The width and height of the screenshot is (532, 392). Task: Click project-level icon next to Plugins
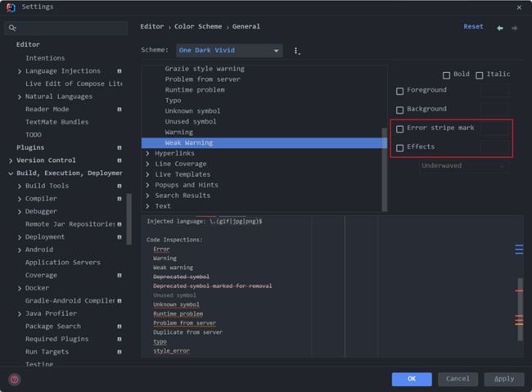coord(119,147)
